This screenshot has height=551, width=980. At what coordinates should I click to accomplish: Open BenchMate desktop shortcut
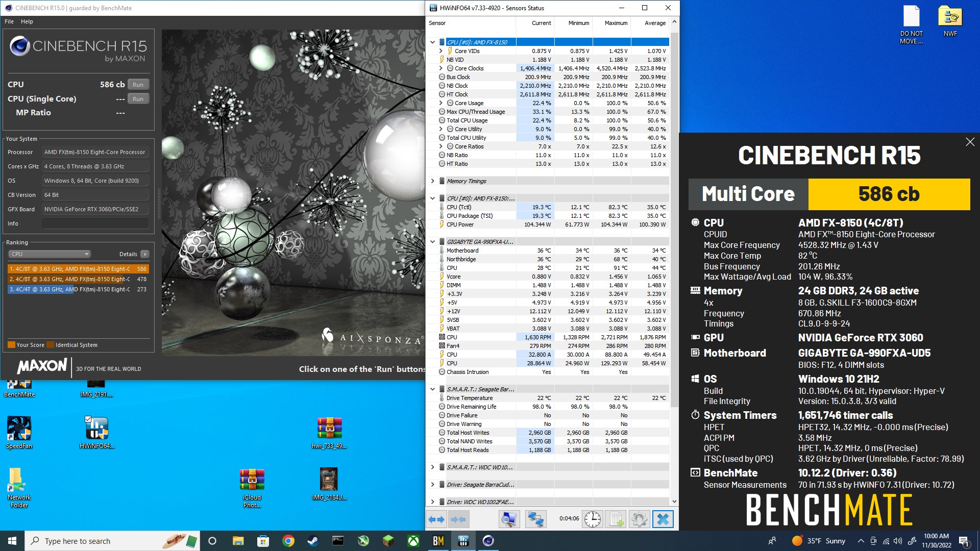pyautogui.click(x=19, y=389)
